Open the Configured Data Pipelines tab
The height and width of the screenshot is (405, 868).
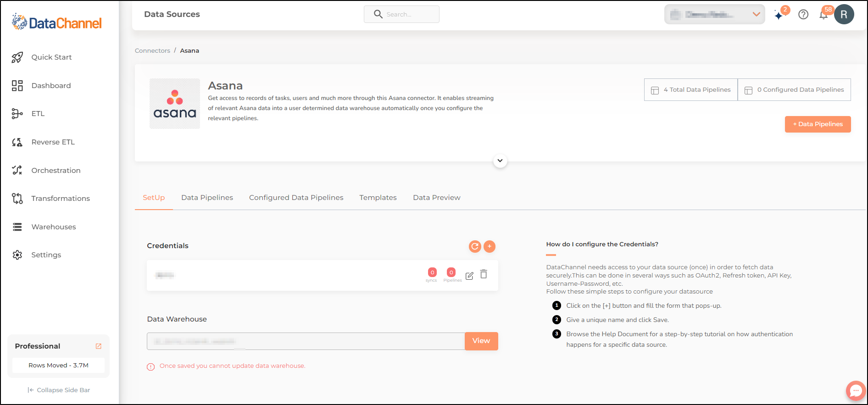tap(296, 198)
